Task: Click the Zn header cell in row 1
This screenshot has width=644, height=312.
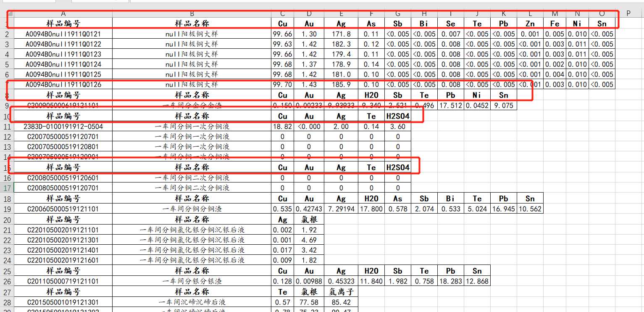Action: pos(531,24)
